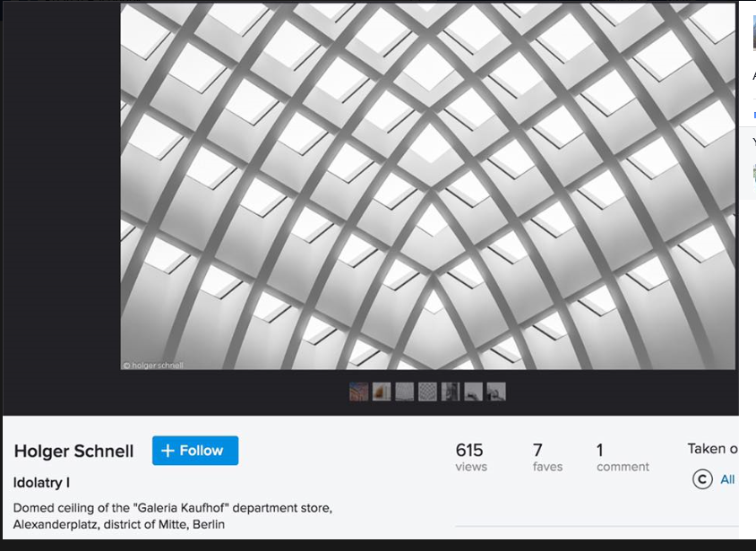756x551 pixels.
Task: Select the sixth filmstrip thumbnail
Action: 473,392
